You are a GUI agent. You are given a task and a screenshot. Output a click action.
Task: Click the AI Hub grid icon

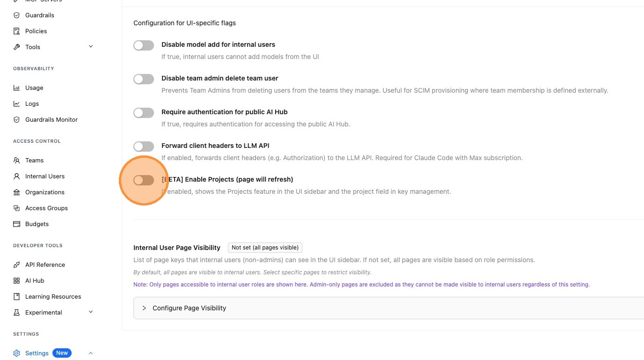coord(17,281)
